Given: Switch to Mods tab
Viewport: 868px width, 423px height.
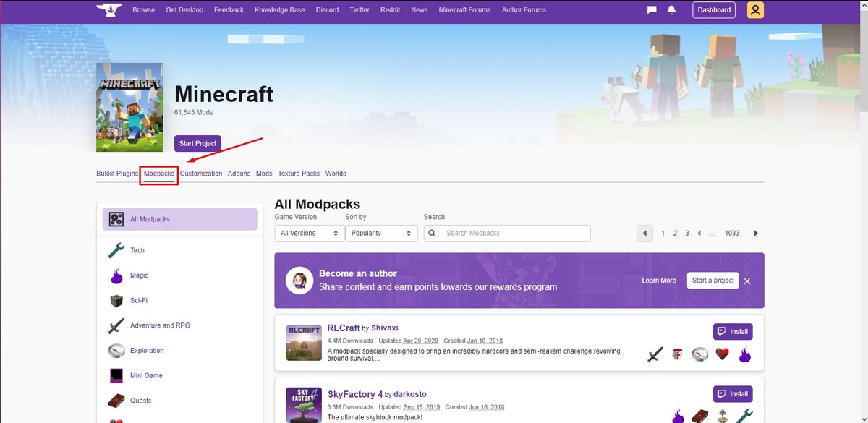Looking at the screenshot, I should coord(264,174).
